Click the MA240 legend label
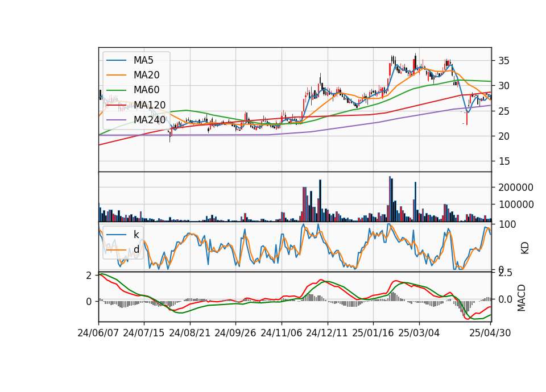This screenshot has width=546, height=392. pyautogui.click(x=150, y=120)
